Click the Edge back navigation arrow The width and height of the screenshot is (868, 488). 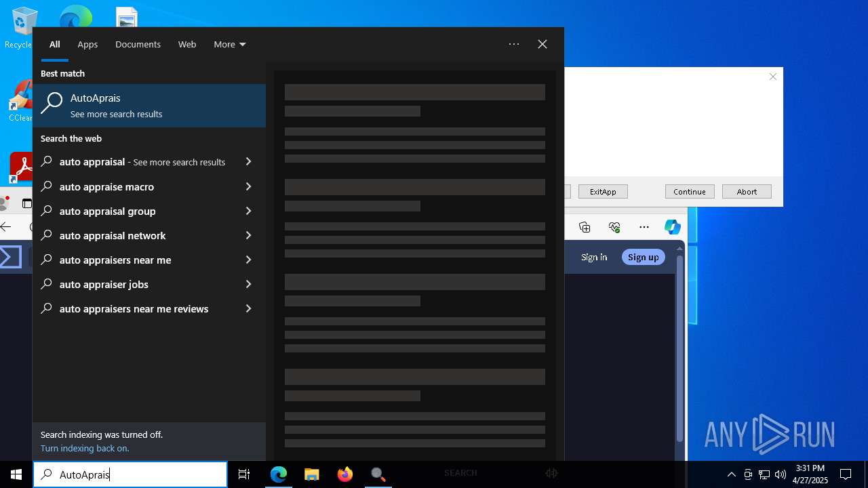coord(6,227)
